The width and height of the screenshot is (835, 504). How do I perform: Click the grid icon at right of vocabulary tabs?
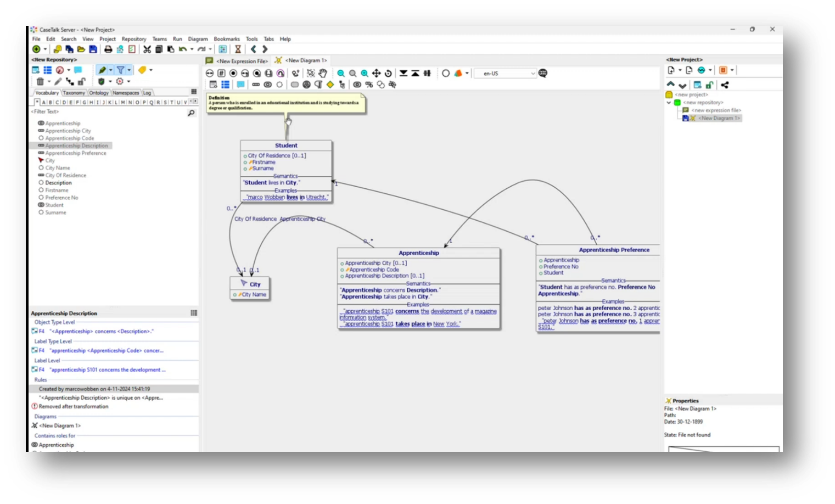[x=194, y=92]
